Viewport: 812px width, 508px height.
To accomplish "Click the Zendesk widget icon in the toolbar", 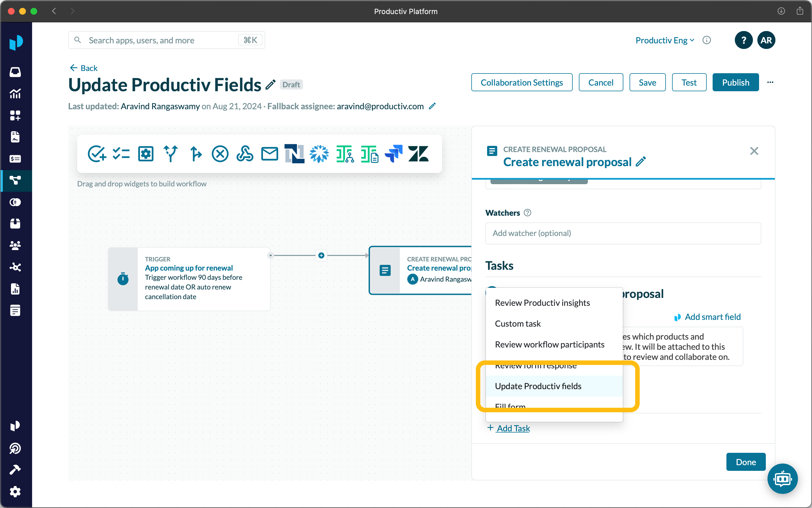I will pyautogui.click(x=418, y=154).
